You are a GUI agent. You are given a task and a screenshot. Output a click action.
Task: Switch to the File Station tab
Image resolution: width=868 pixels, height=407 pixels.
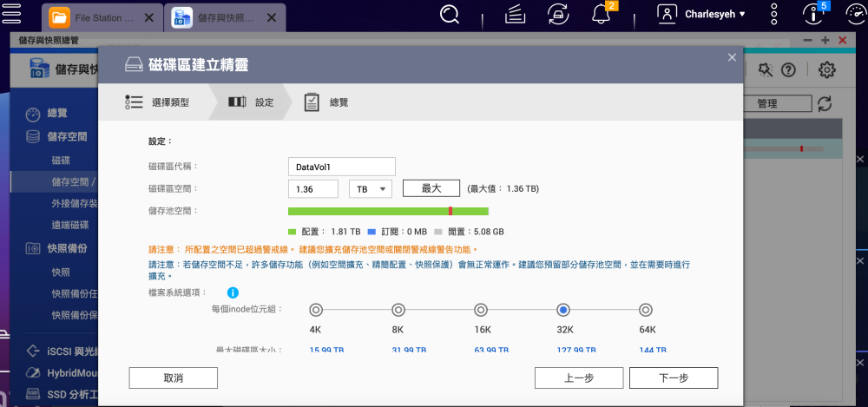(x=102, y=16)
